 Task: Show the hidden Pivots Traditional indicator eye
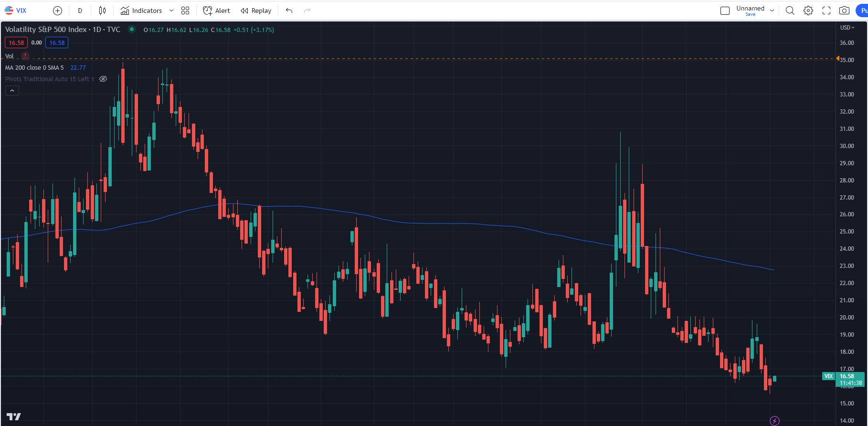click(x=103, y=79)
